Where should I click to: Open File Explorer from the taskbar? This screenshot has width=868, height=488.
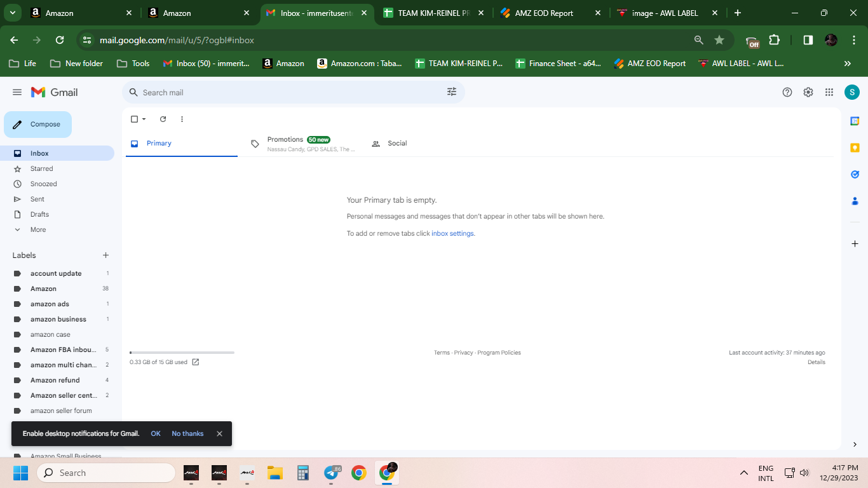click(275, 473)
